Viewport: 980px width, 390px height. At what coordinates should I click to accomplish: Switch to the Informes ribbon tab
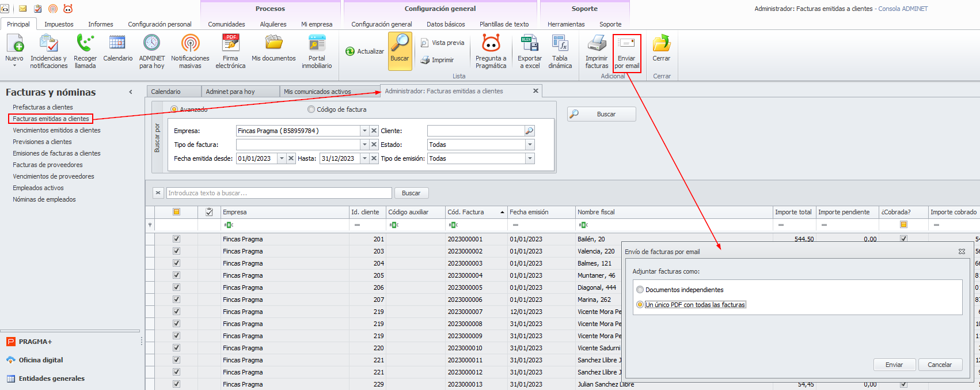[100, 24]
